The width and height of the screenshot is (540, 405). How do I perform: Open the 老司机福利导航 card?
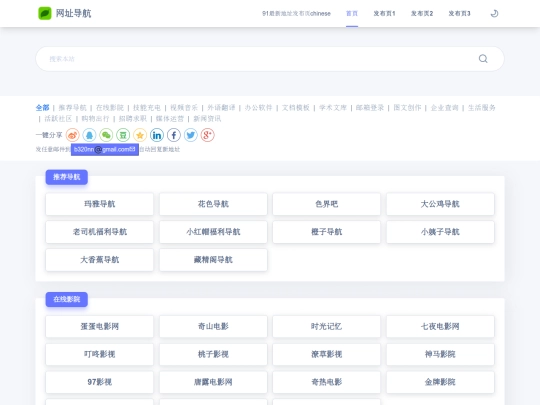100,232
